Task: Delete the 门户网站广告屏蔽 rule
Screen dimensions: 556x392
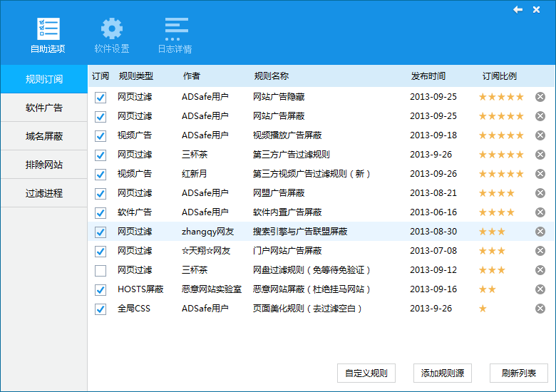Action: 540,251
